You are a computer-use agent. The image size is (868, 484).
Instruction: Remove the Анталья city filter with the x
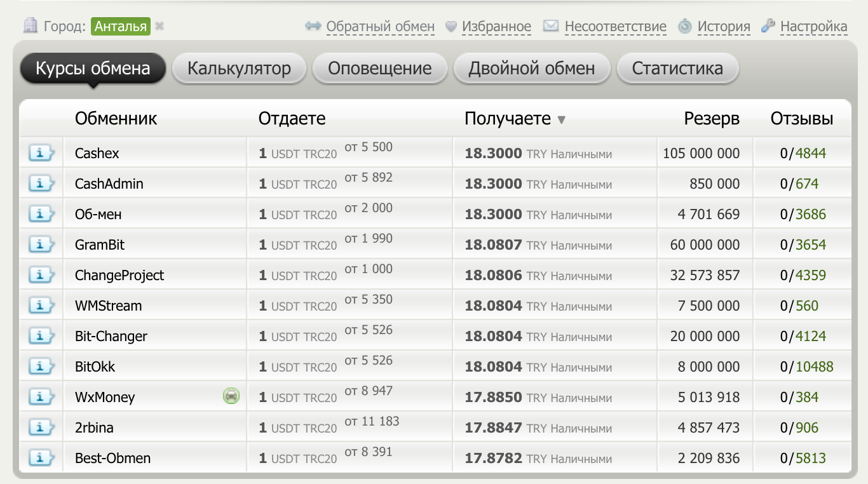(159, 27)
